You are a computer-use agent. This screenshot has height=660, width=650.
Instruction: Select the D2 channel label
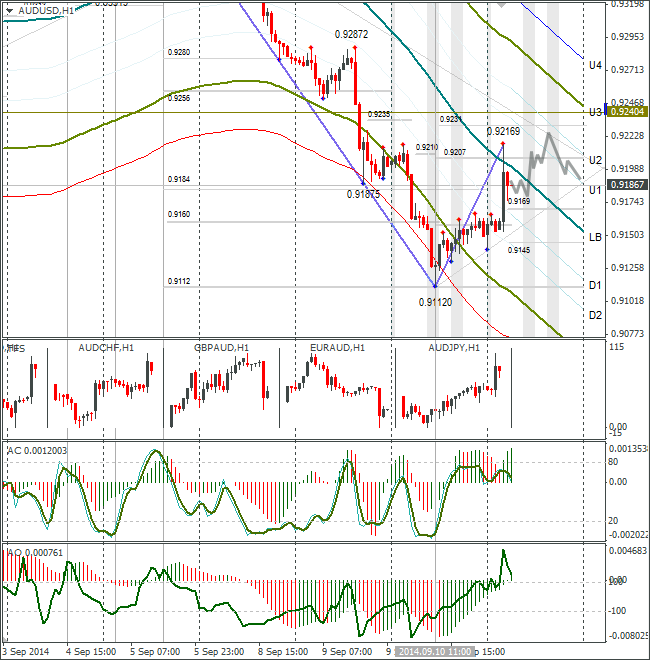[x=595, y=315]
